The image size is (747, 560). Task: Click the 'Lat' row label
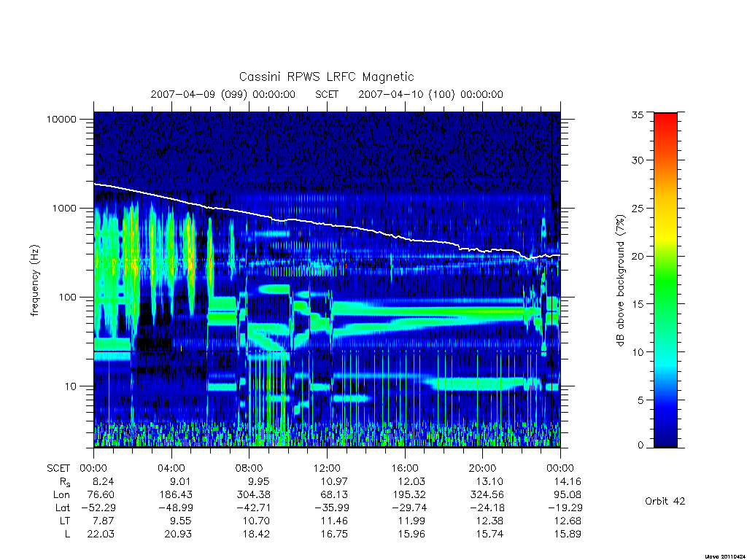tap(63, 507)
